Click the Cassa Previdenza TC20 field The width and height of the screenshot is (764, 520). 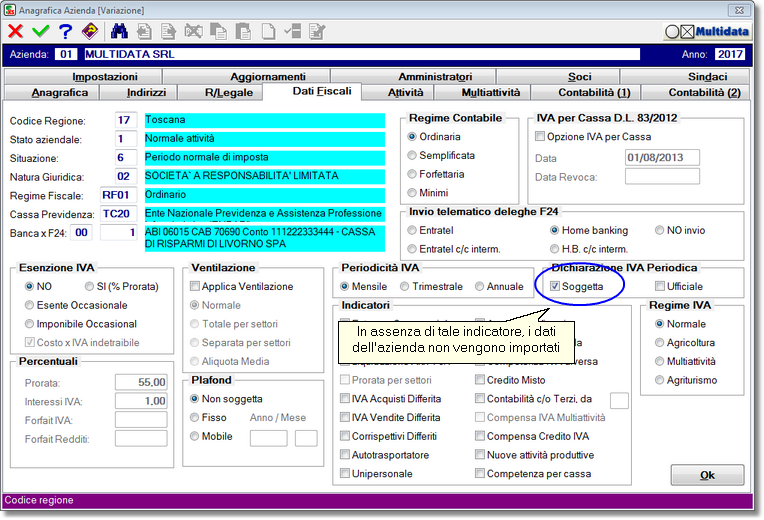tap(118, 214)
